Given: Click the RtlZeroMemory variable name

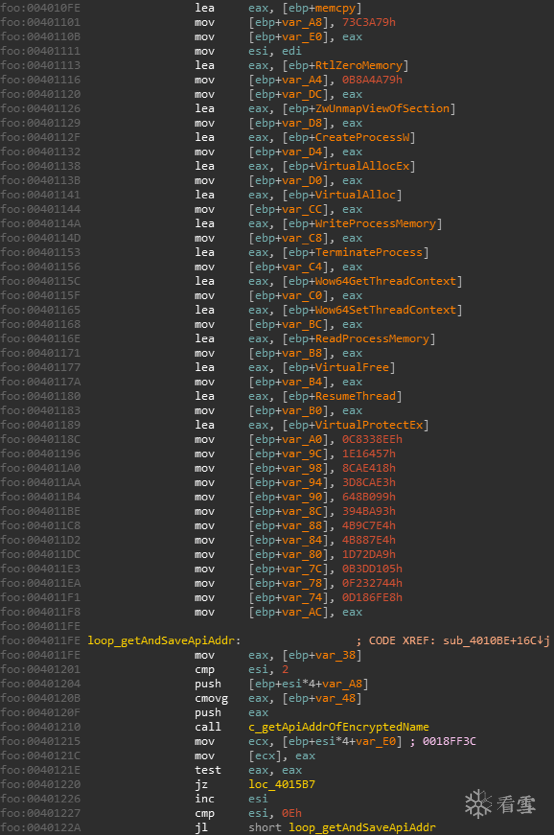Looking at the screenshot, I should point(359,66).
